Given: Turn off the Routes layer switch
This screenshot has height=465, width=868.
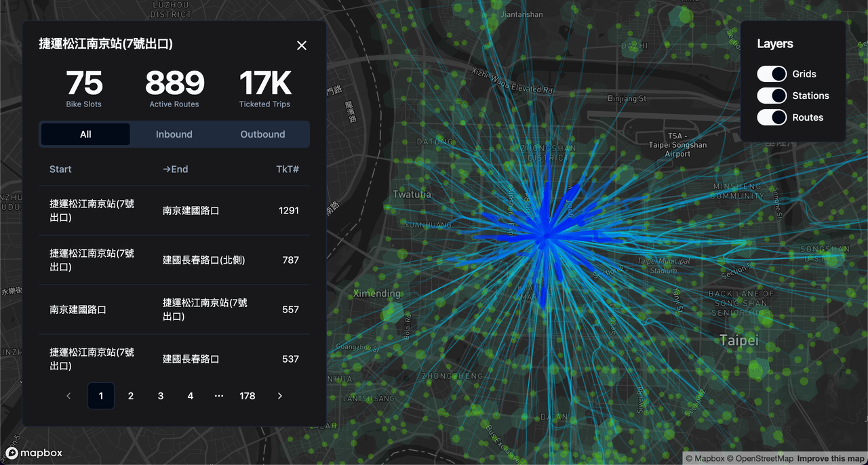Looking at the screenshot, I should point(772,117).
